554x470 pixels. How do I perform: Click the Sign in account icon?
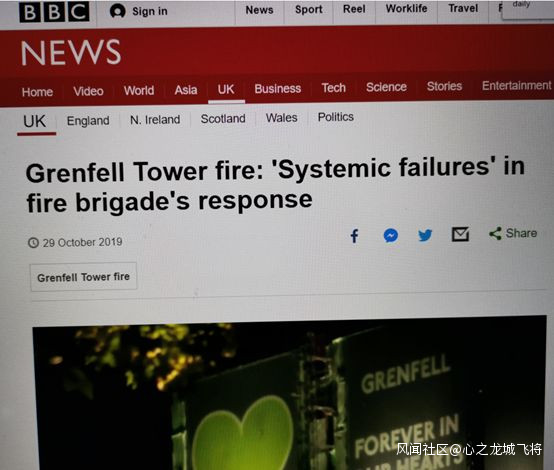tap(118, 11)
